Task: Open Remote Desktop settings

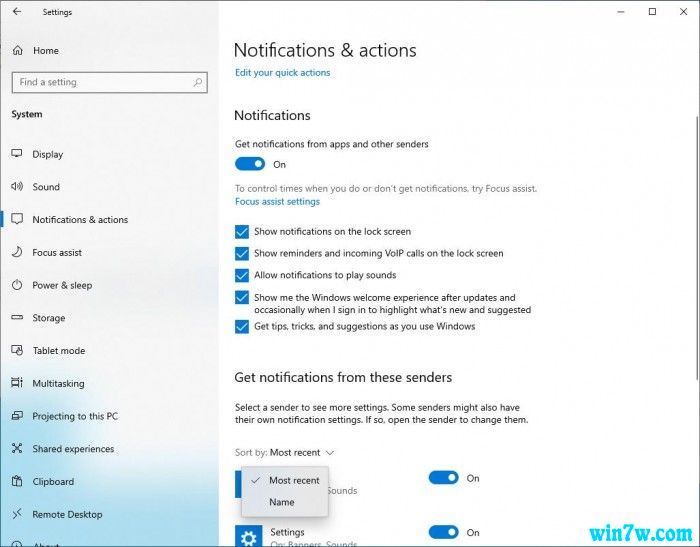Action: [67, 514]
